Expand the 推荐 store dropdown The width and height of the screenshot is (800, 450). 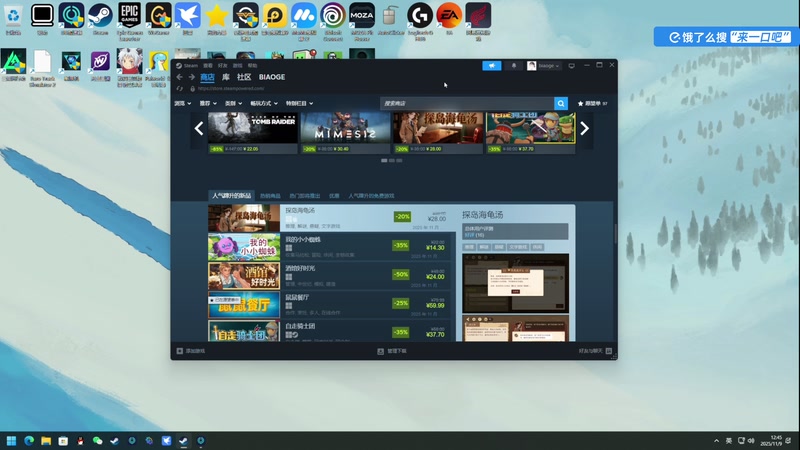(208, 103)
